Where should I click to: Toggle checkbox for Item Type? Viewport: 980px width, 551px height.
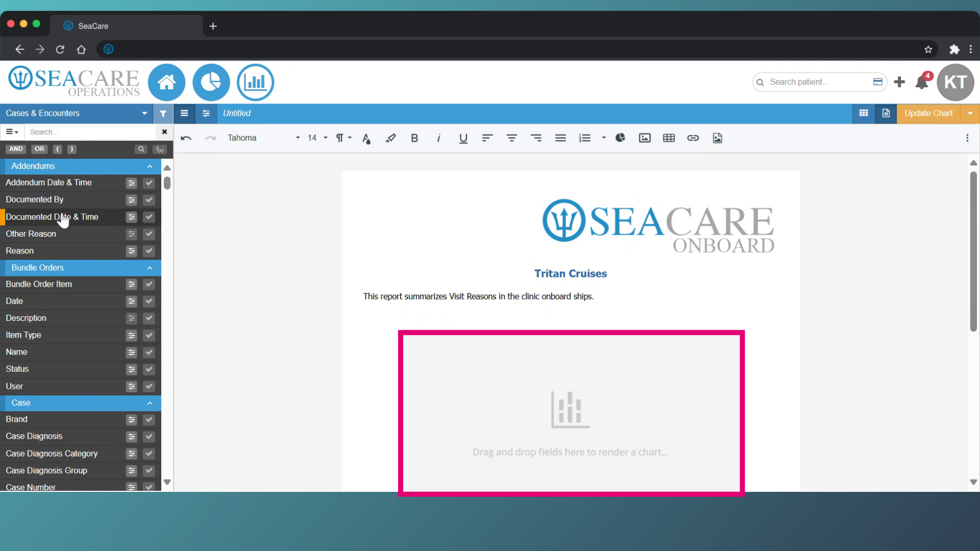tap(149, 335)
